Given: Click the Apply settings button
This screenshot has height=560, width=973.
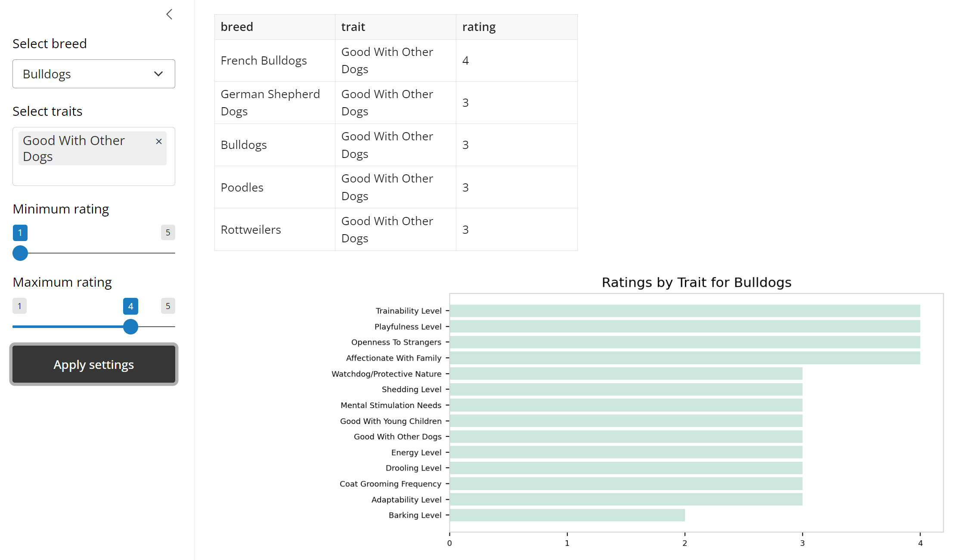Looking at the screenshot, I should point(93,364).
